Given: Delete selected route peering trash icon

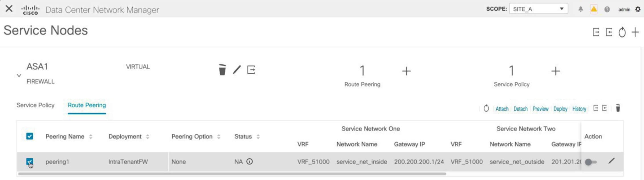Looking at the screenshot, I should pos(618,108).
